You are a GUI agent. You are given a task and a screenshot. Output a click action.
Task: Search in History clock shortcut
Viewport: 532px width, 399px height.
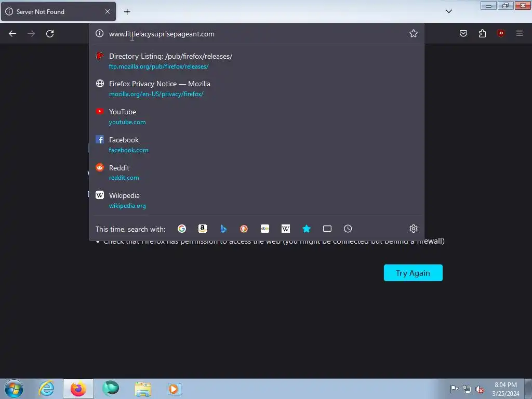pos(348,229)
